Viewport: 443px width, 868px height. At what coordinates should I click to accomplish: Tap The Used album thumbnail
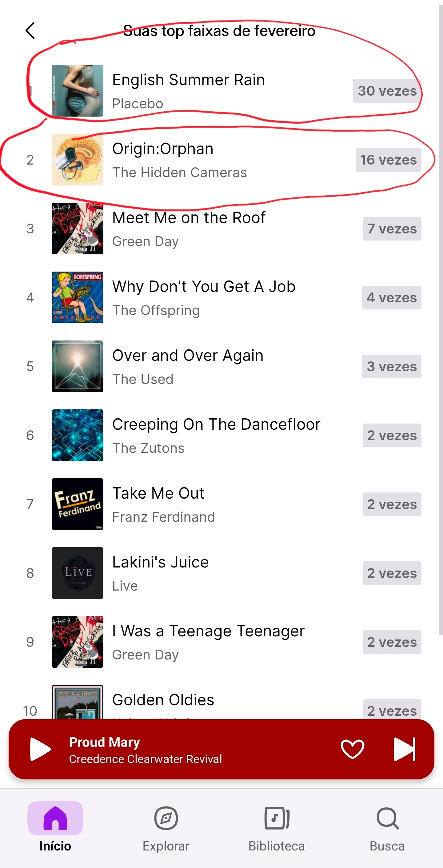[78, 366]
